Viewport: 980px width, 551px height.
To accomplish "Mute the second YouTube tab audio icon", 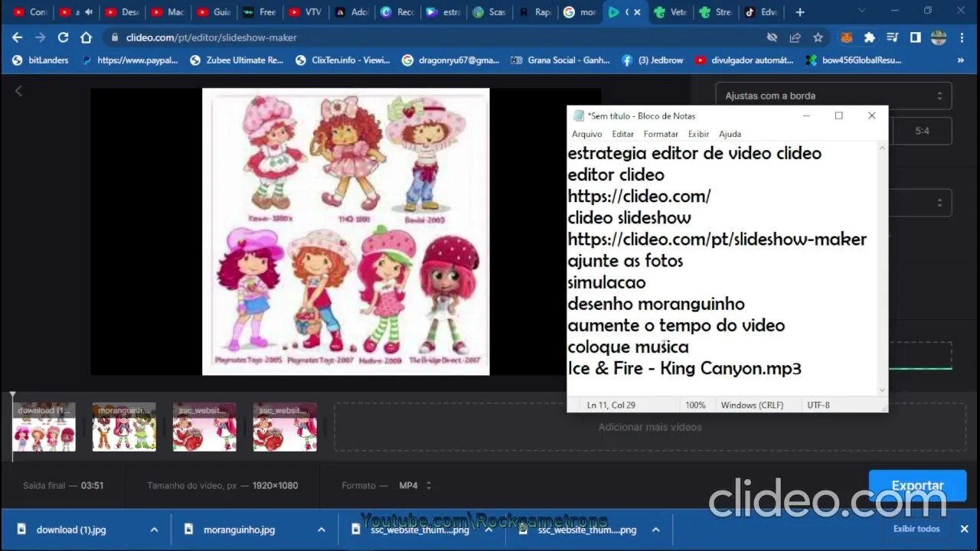I will 89,12.
